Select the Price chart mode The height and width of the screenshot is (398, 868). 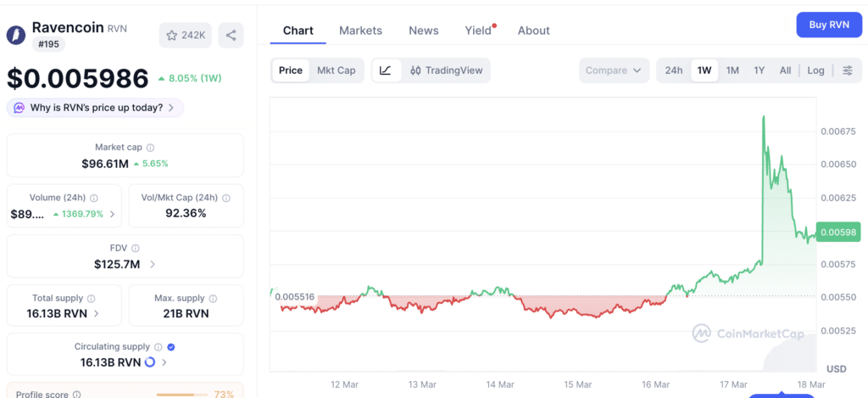(291, 70)
